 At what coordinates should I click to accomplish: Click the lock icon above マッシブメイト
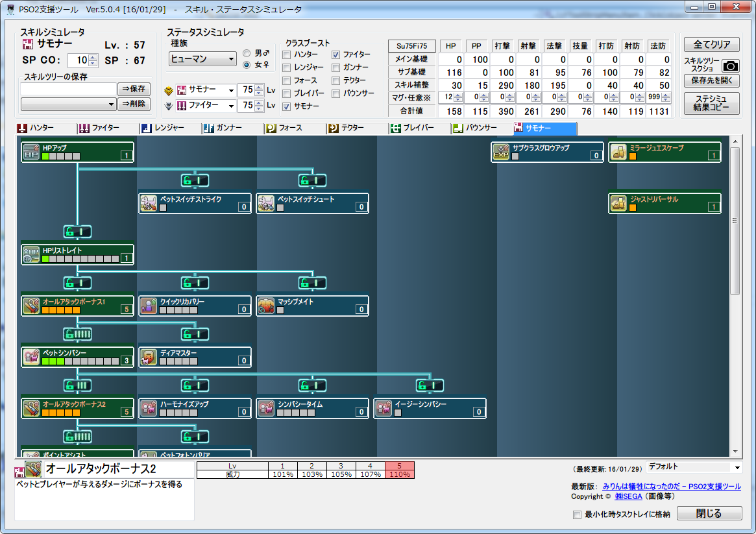tap(312, 283)
